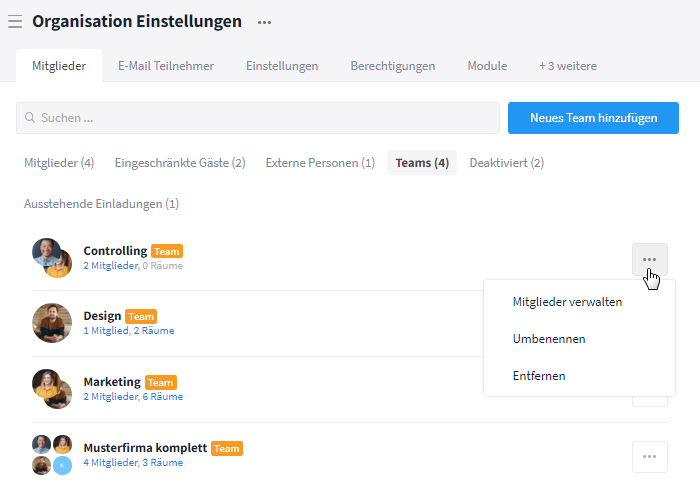Go to the Module tab
The width and height of the screenshot is (700, 486).
(x=487, y=66)
